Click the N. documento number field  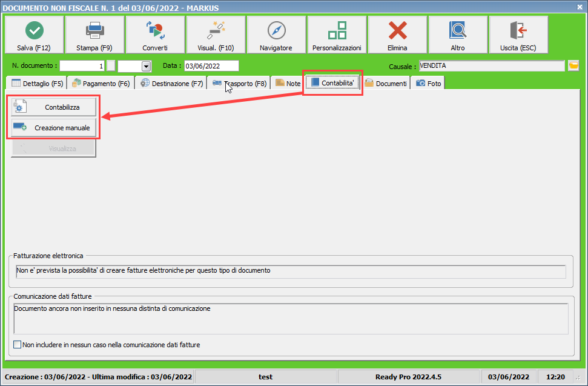[x=82, y=66]
